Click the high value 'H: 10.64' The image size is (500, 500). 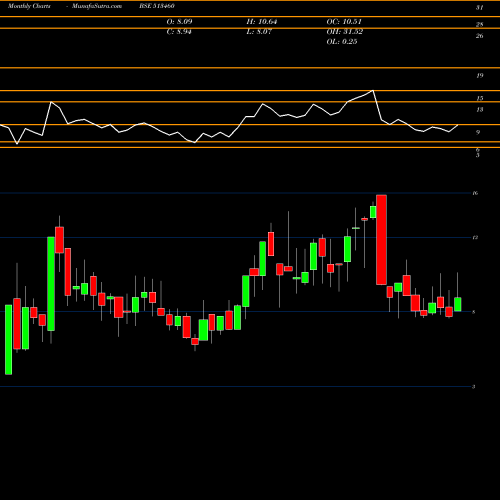(262, 22)
